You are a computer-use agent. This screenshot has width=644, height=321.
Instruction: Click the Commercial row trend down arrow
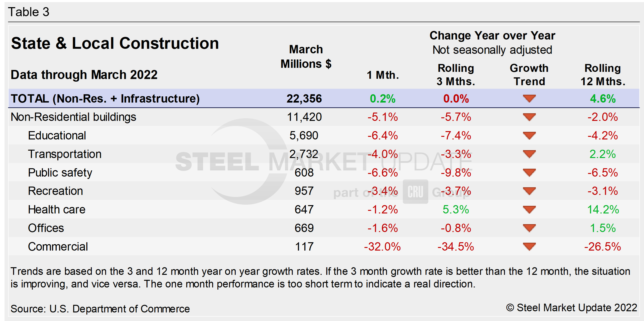[529, 247]
